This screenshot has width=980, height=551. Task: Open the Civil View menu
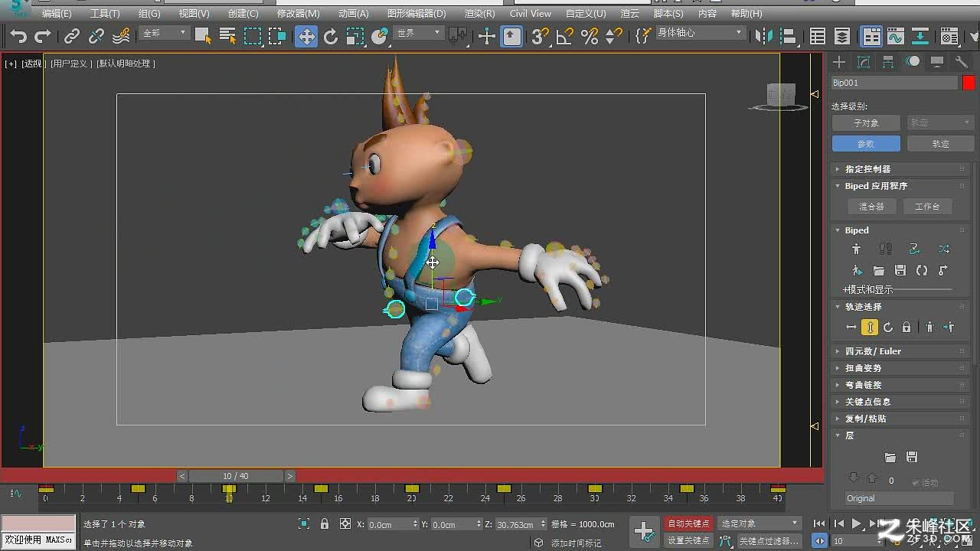[x=530, y=13]
